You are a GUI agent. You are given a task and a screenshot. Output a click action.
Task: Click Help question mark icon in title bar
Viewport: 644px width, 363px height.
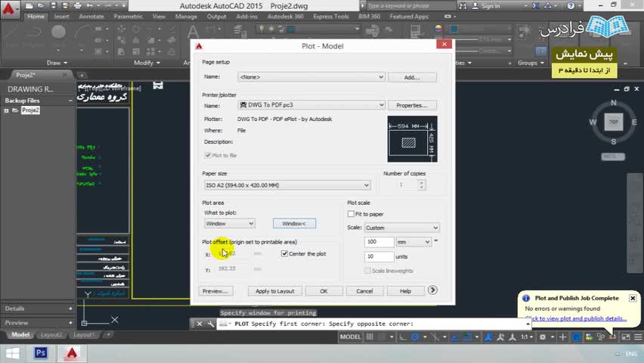tap(571, 6)
